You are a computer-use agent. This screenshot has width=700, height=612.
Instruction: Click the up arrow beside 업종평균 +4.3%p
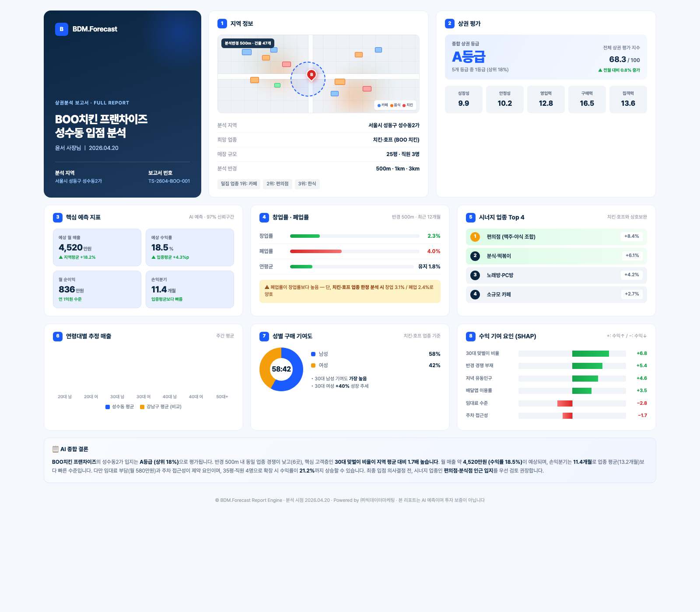tap(154, 257)
